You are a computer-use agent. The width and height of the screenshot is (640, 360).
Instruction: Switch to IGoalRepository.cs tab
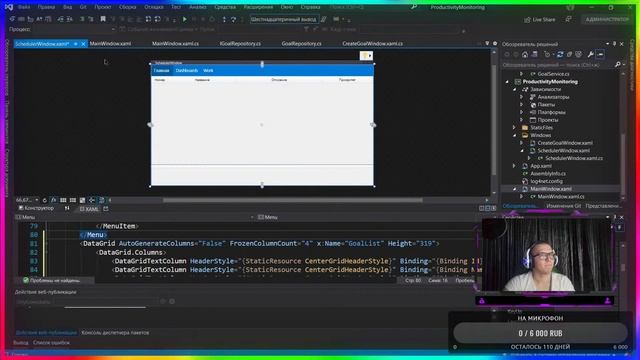pyautogui.click(x=240, y=44)
